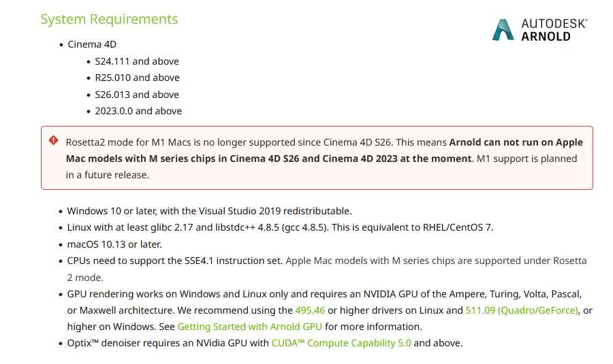Select the Cinema 4D list item
Viewport: 613px width, 364px height.
(92, 44)
